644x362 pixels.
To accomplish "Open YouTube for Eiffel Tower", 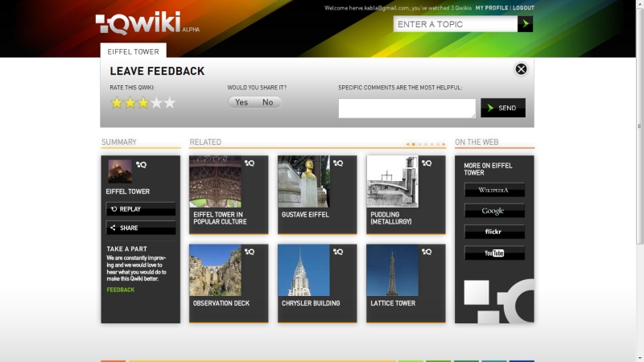I will [x=494, y=253].
